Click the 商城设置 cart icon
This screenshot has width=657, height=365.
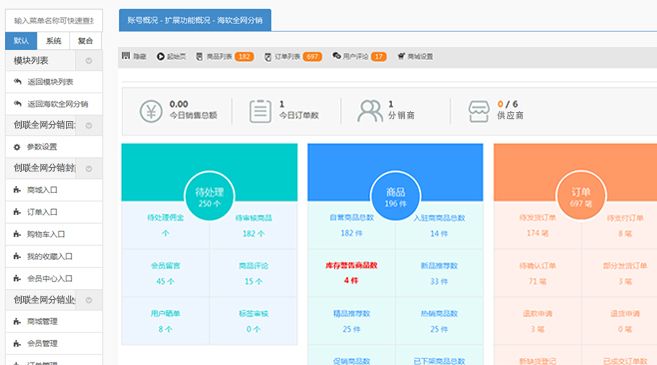[401, 56]
